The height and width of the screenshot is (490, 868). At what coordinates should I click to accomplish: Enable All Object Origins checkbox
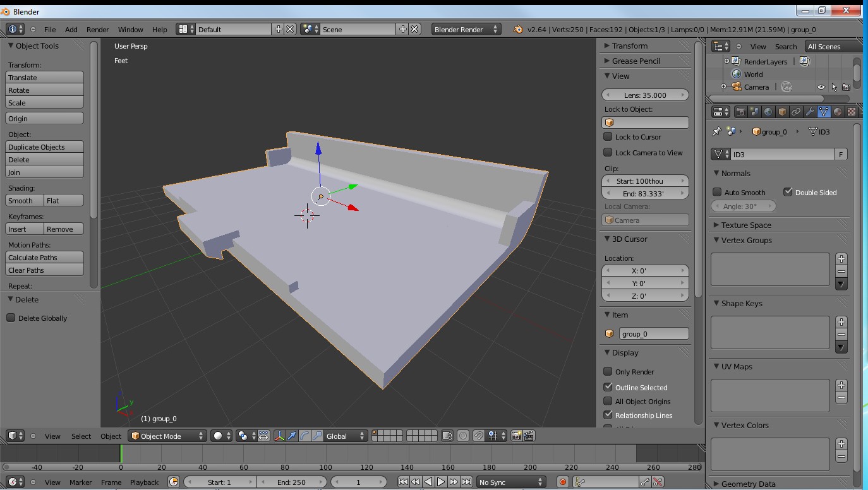point(608,401)
